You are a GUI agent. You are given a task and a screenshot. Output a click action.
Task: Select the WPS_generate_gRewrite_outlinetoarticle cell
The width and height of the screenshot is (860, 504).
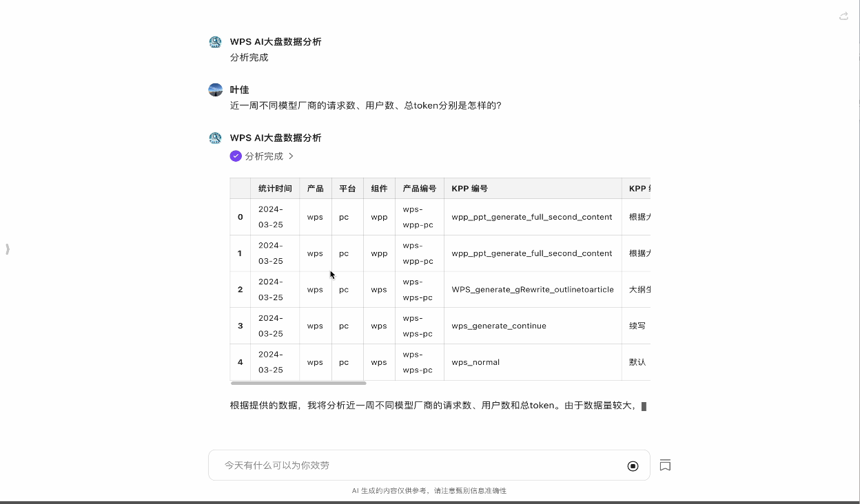[532, 290]
